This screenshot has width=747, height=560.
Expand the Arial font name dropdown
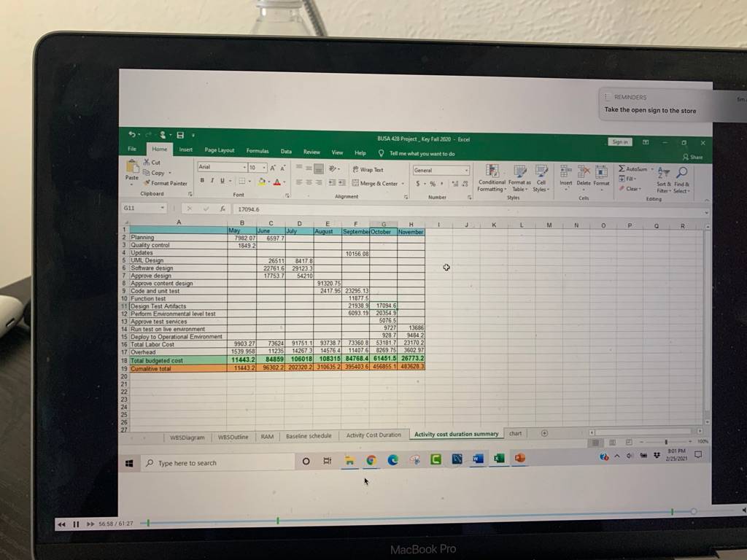pyautogui.click(x=245, y=167)
